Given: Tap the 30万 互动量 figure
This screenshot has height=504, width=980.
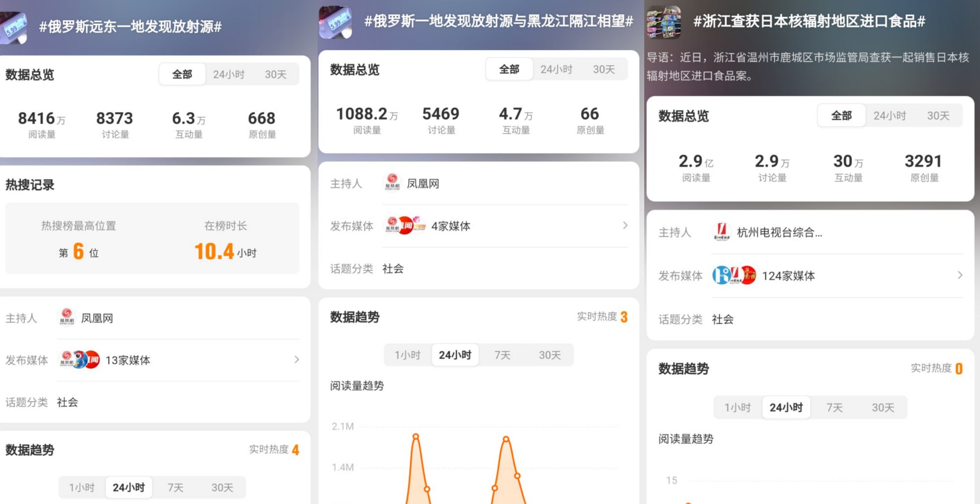Looking at the screenshot, I should 848,161.
